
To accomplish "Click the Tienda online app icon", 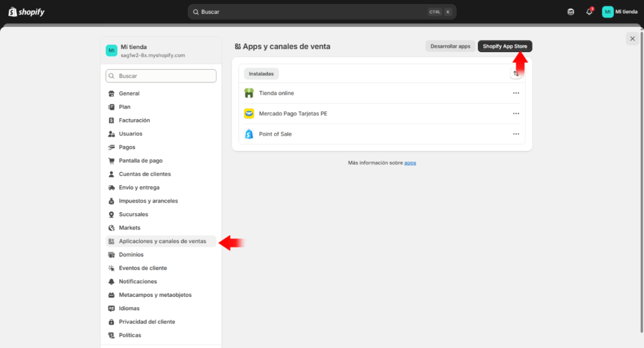I will (248, 93).
